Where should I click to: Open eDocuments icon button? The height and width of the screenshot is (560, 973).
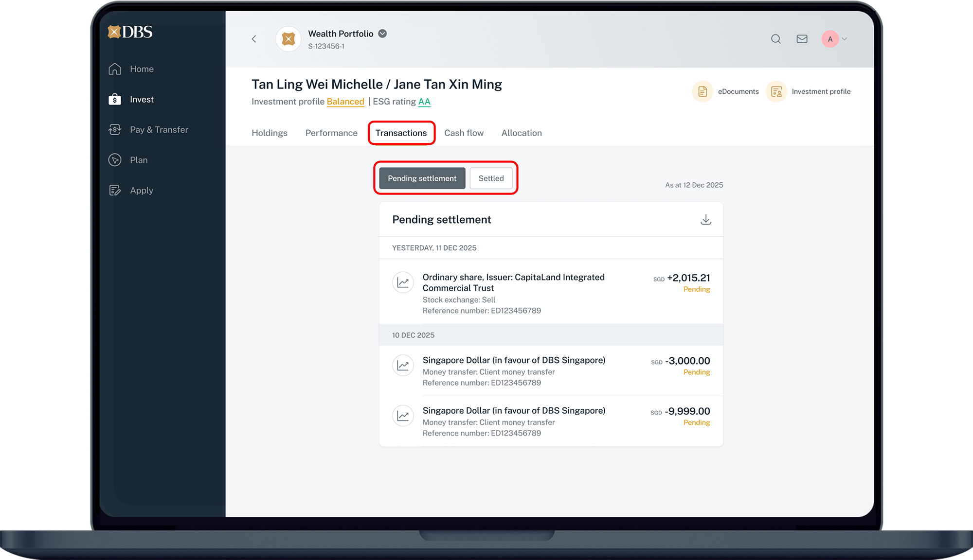pos(703,91)
